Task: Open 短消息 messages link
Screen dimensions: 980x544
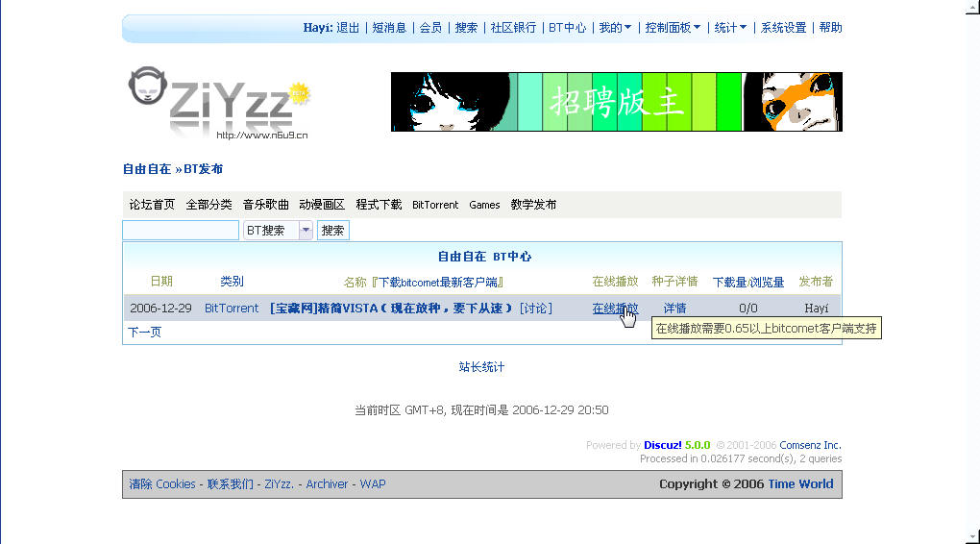Action: 389,28
